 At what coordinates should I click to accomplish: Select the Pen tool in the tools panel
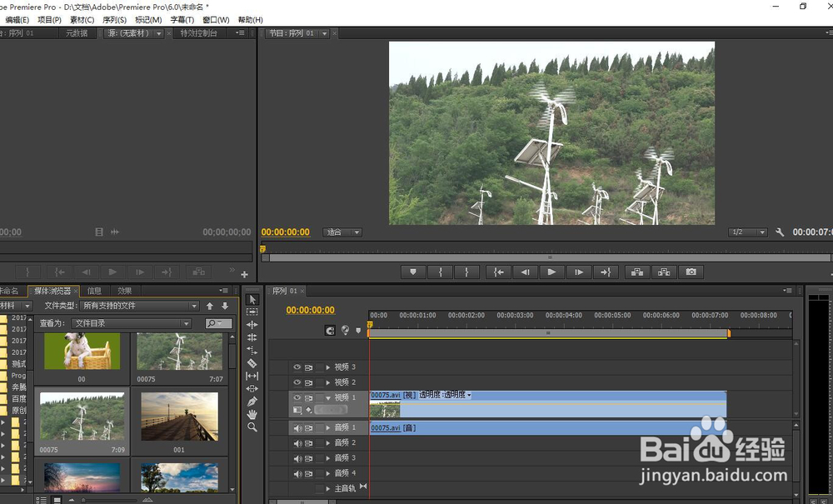[x=252, y=402]
